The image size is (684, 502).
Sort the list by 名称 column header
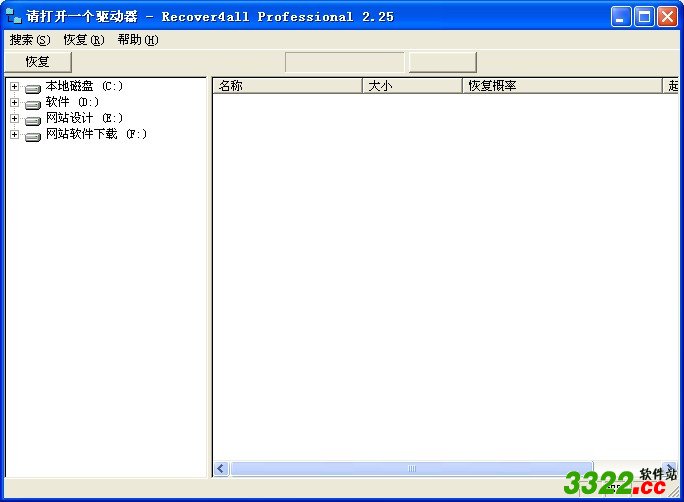pos(287,86)
